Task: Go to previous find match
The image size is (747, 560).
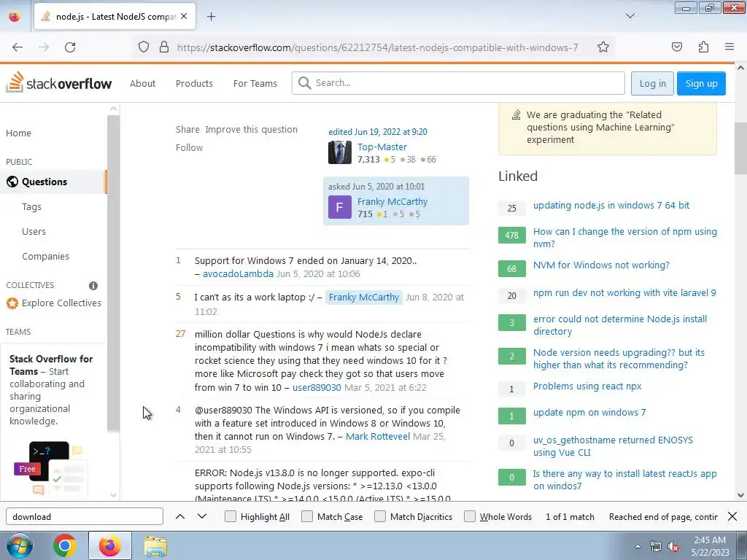Action: point(180,517)
